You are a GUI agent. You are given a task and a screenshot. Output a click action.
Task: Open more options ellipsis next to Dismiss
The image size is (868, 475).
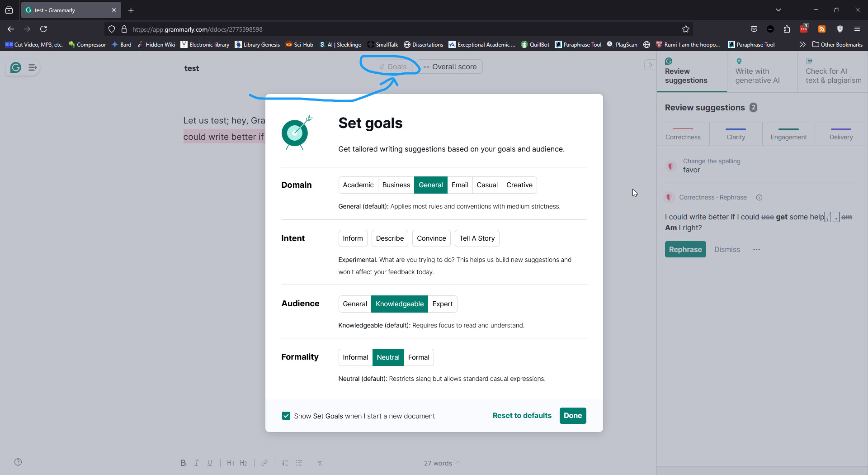tap(756, 250)
